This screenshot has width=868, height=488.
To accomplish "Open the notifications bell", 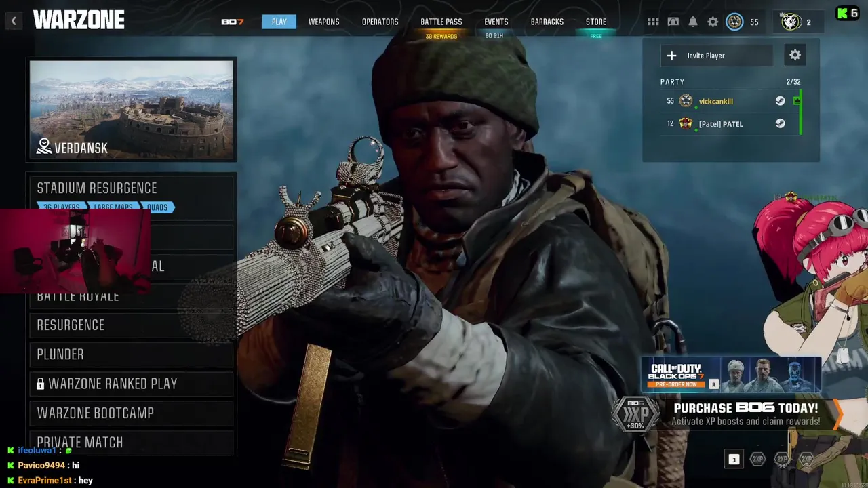I will tap(693, 22).
